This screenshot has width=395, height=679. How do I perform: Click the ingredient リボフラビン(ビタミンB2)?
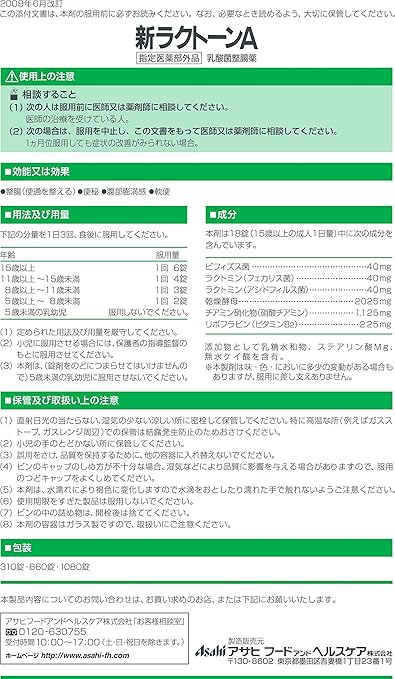pos(251,324)
